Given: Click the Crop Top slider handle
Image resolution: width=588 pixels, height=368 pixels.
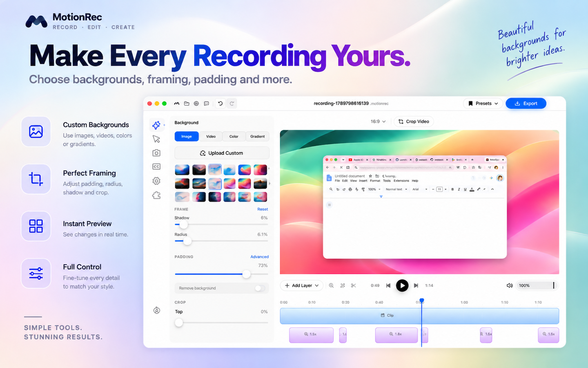Looking at the screenshot, I should (179, 323).
